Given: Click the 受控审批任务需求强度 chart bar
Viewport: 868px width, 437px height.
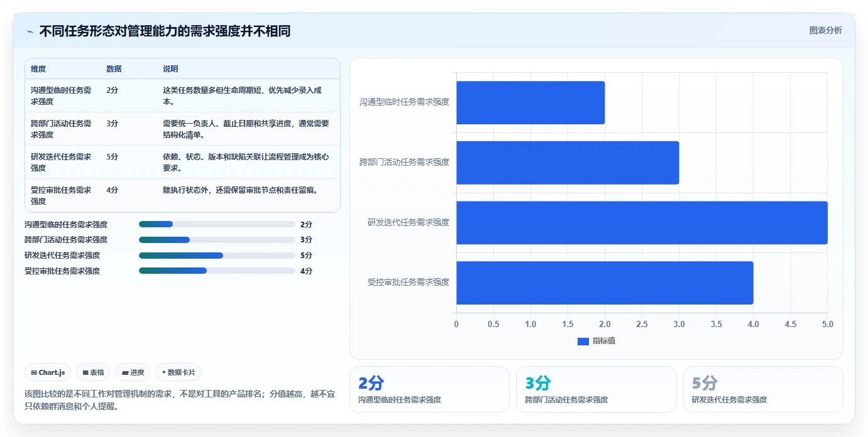Looking at the screenshot, I should (x=605, y=283).
